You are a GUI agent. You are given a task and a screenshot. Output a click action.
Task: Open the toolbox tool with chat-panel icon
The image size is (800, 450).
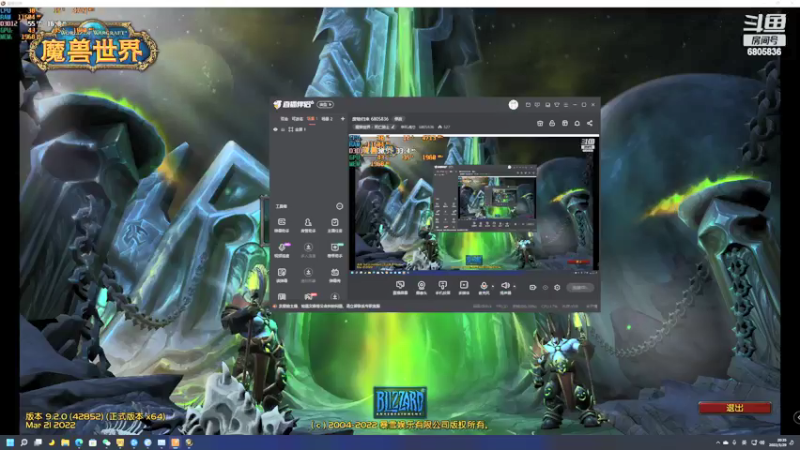click(x=282, y=224)
